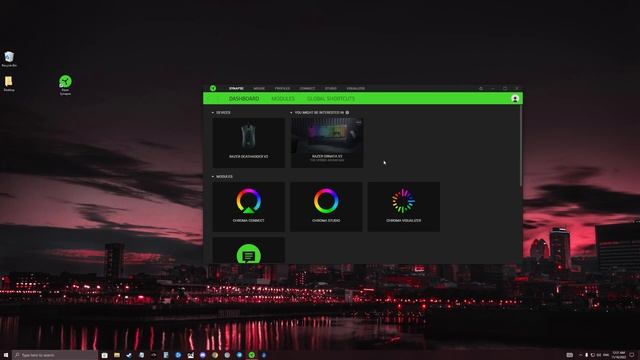The height and width of the screenshot is (360, 640).
Task: Open the Windows notification center icon
Action: [632, 355]
